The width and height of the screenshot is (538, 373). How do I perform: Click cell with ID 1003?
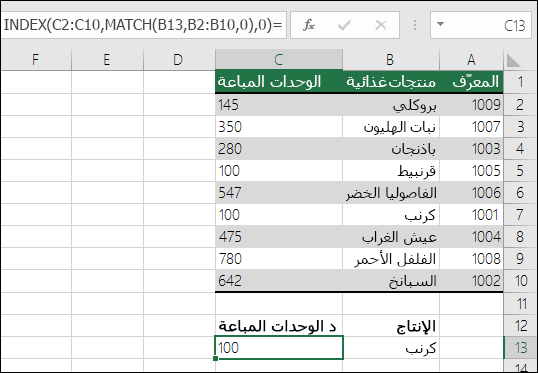click(471, 149)
